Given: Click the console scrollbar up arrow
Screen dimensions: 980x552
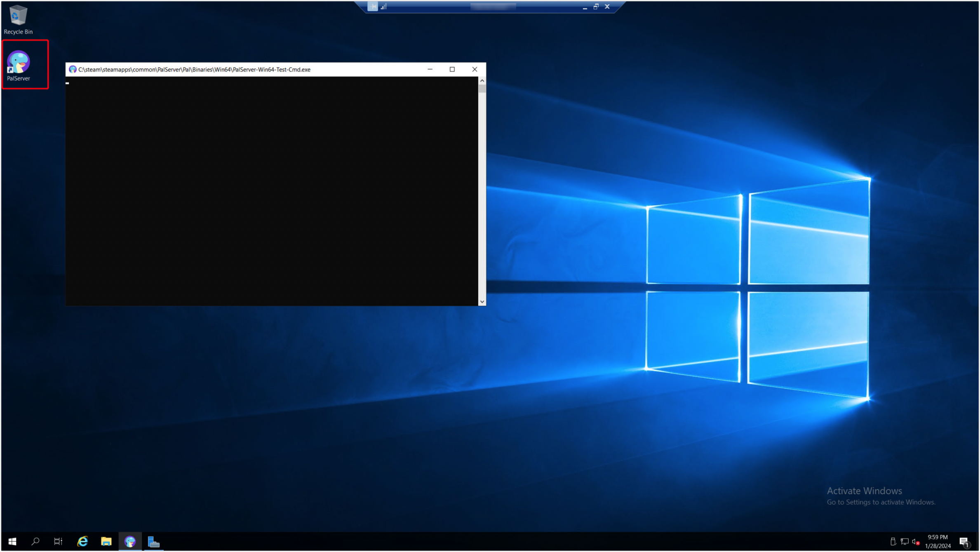Looking at the screenshot, I should (x=482, y=81).
